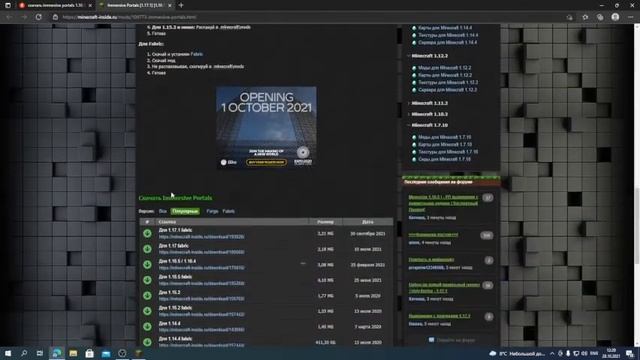Screen dimensions: 640x360
Task: Open File Explorer from the taskbar
Action: point(73,353)
